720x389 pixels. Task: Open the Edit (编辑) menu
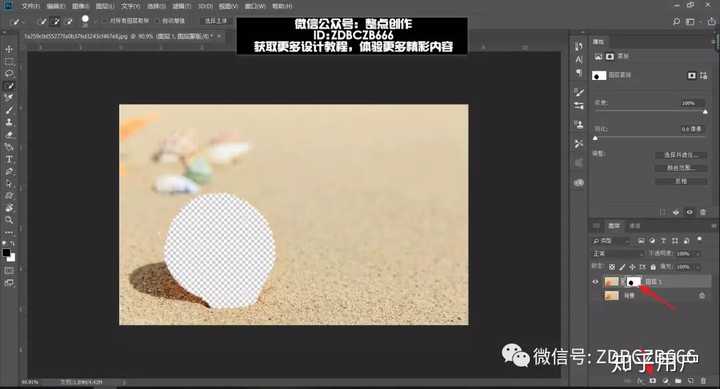click(x=56, y=6)
